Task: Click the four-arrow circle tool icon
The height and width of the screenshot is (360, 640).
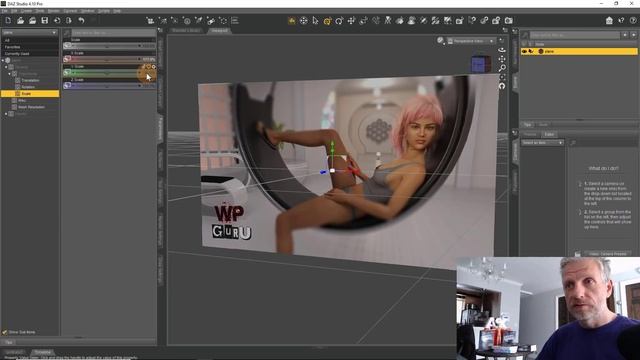Action: click(x=303, y=20)
